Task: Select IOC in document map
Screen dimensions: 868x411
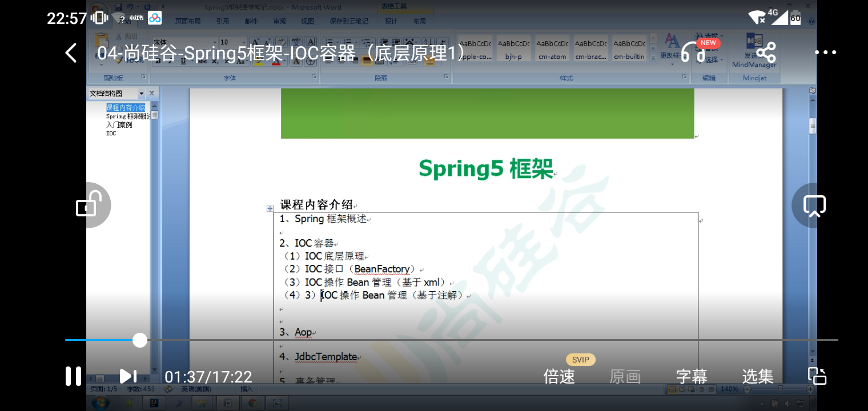Action: click(111, 133)
